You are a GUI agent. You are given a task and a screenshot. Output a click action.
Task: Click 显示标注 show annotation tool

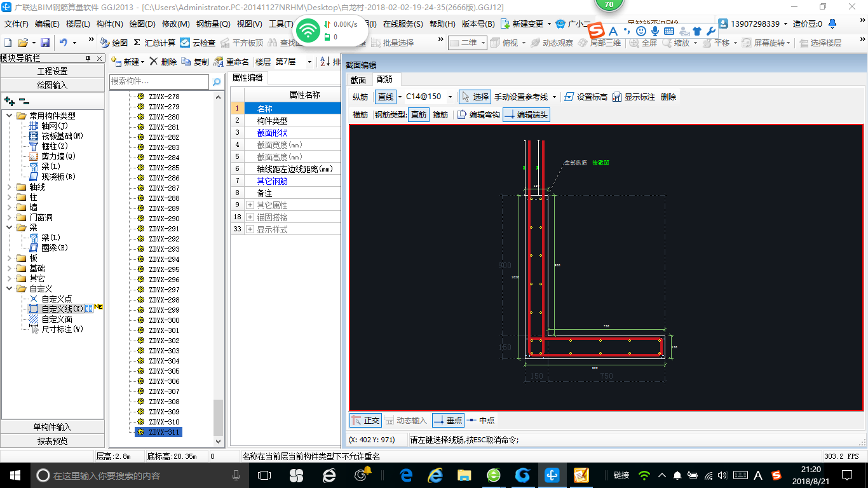point(634,97)
